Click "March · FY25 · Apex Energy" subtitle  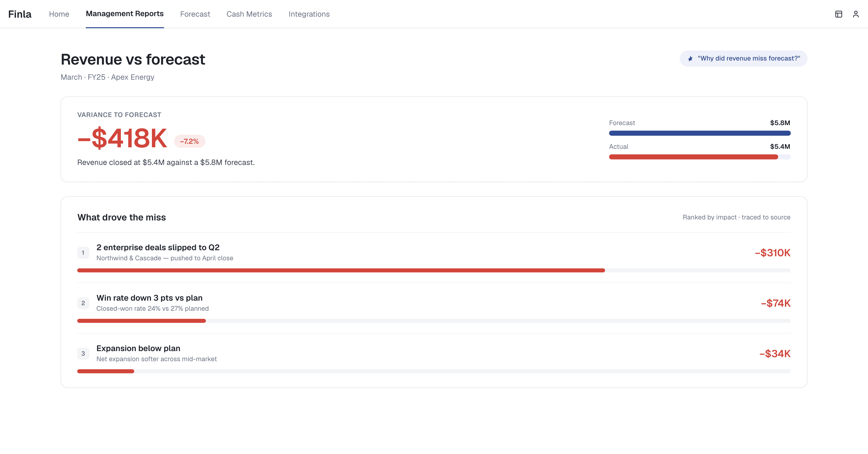(107, 77)
